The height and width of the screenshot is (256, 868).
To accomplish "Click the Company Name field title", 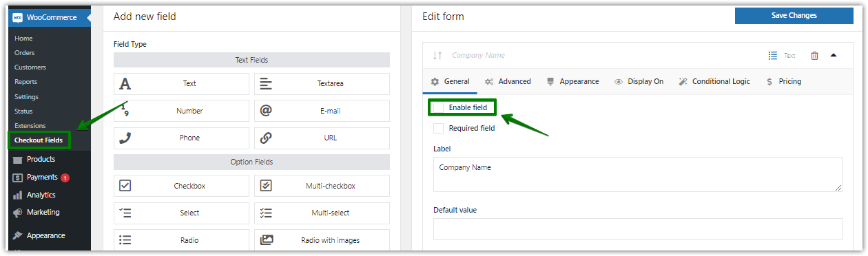I will [x=478, y=56].
